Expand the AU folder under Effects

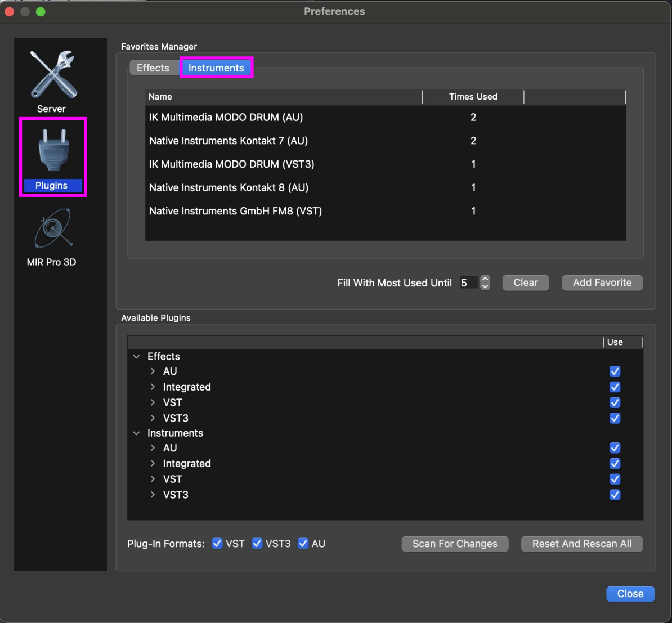coord(153,371)
